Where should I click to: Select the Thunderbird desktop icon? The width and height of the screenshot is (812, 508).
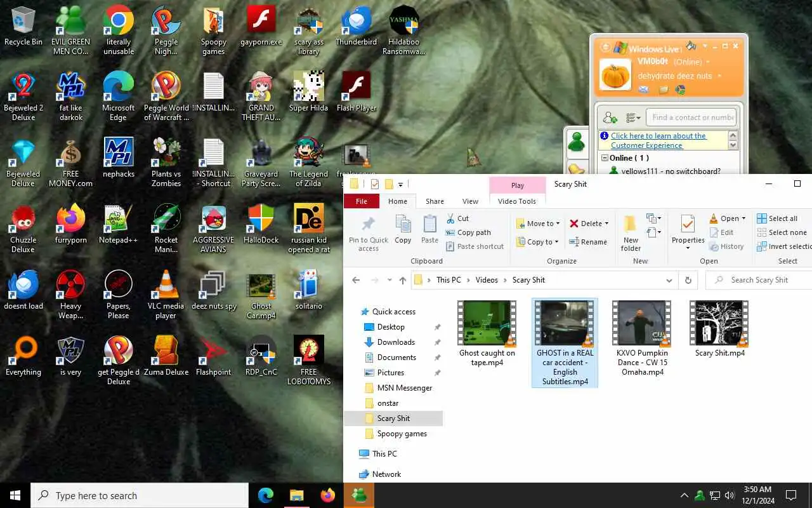[x=357, y=27]
